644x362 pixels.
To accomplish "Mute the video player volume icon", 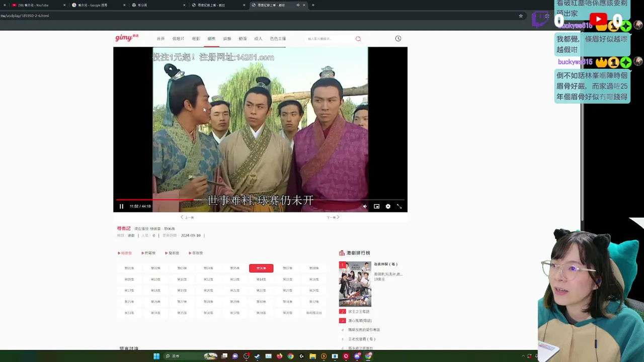I will coord(365,206).
